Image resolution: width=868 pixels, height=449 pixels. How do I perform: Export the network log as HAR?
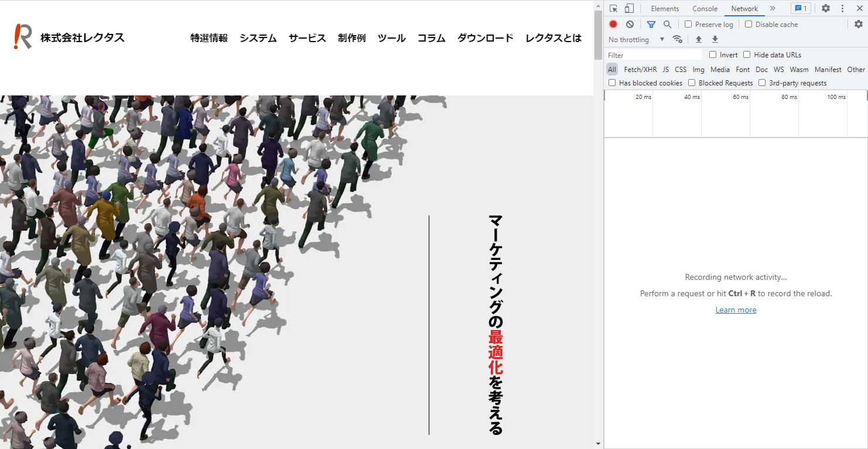coord(715,39)
